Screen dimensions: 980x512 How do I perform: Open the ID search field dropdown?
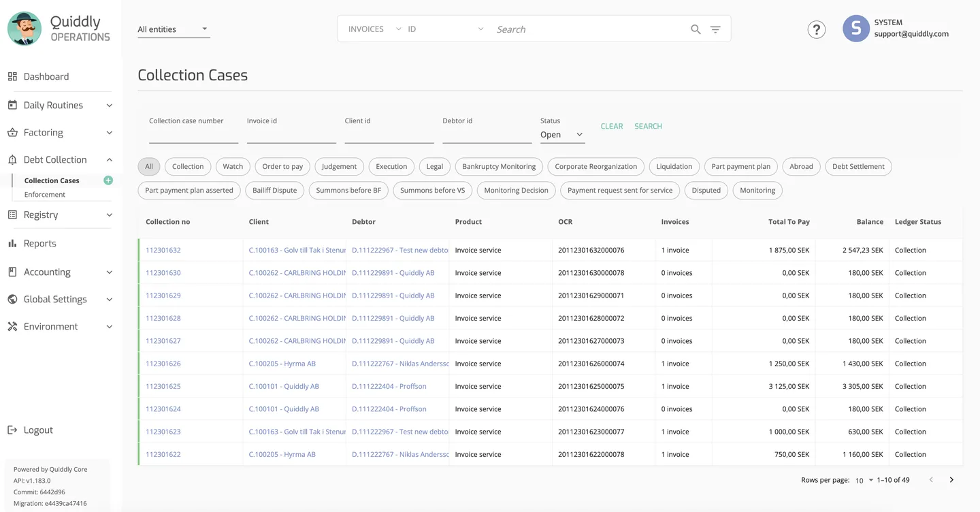pos(446,29)
